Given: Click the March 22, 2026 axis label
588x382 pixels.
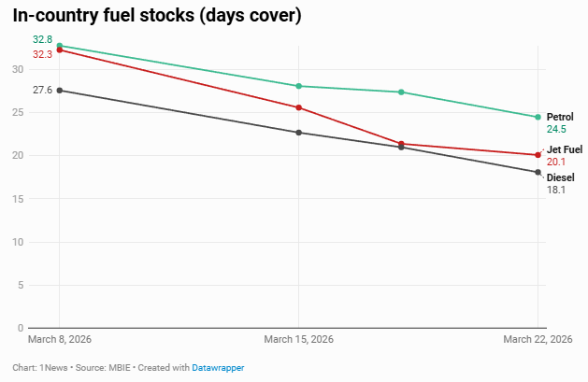Looking at the screenshot, I should coord(536,339).
